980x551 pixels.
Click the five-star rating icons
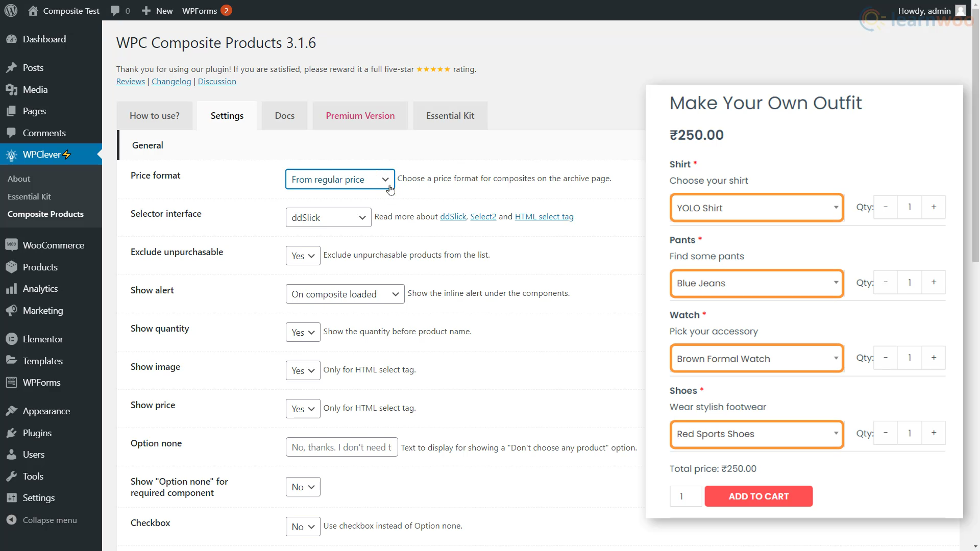(433, 69)
